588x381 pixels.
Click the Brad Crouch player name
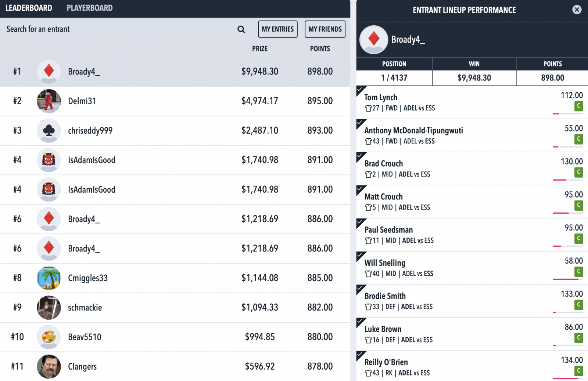384,164
